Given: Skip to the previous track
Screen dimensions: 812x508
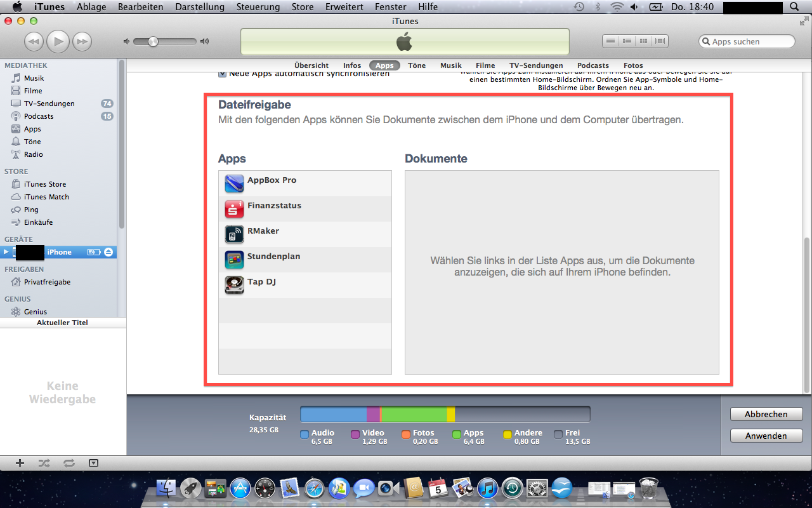Looking at the screenshot, I should pos(34,41).
